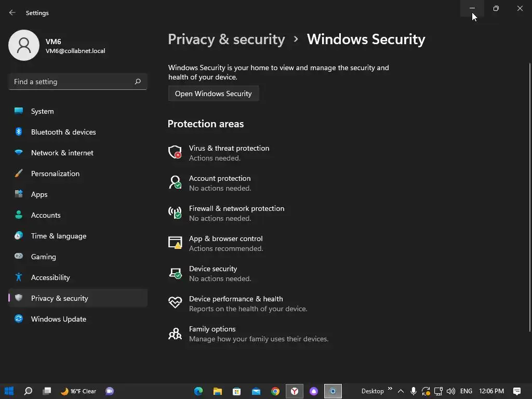Screen dimensions: 532x399
Task: Click the Virus & threat protection shield icon
Action: click(x=175, y=152)
